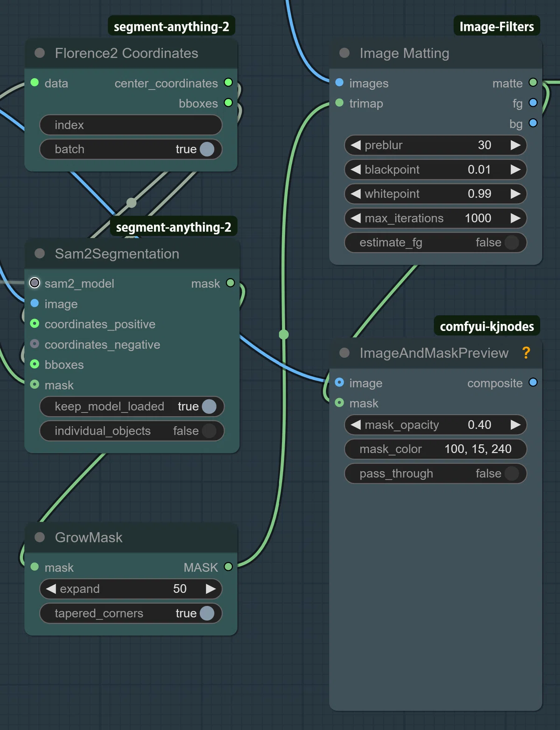Image resolution: width=560 pixels, height=730 pixels.
Task: Click the Sam2Segmentation mask output socket
Action: [230, 283]
